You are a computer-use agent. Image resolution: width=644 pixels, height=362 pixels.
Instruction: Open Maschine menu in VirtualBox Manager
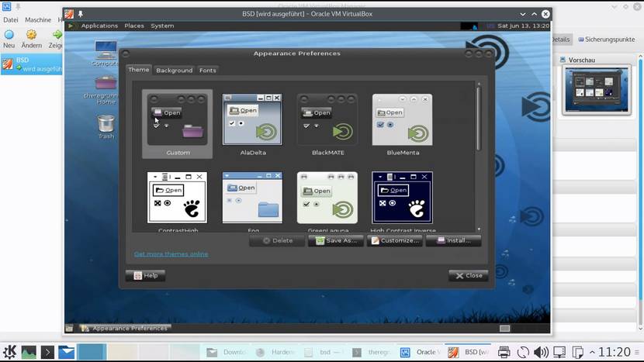click(38, 19)
